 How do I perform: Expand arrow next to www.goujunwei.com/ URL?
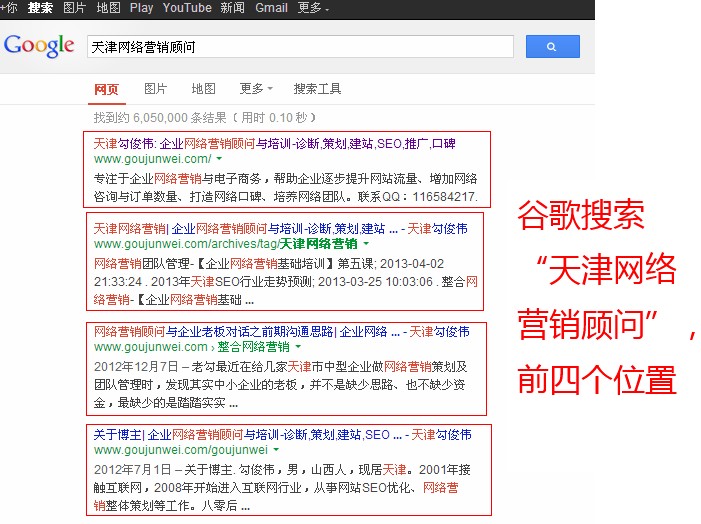coord(219,159)
